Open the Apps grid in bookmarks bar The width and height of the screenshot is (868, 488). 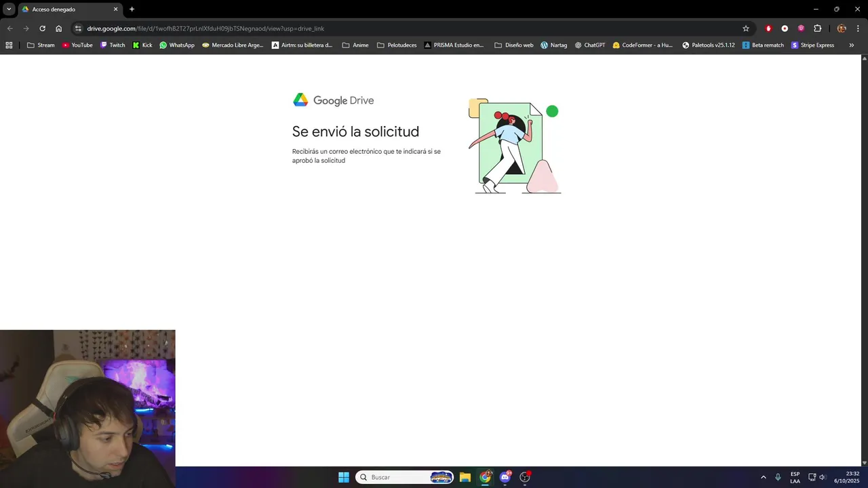point(9,45)
